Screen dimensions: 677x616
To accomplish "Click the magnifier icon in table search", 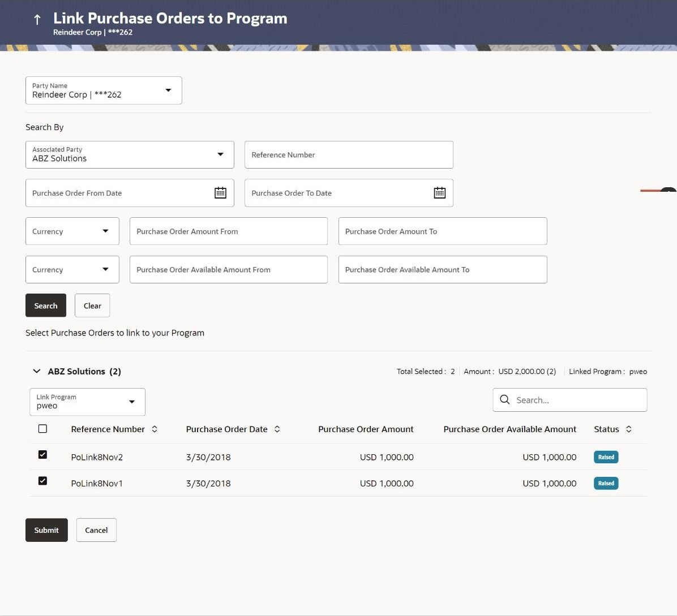I will (504, 399).
